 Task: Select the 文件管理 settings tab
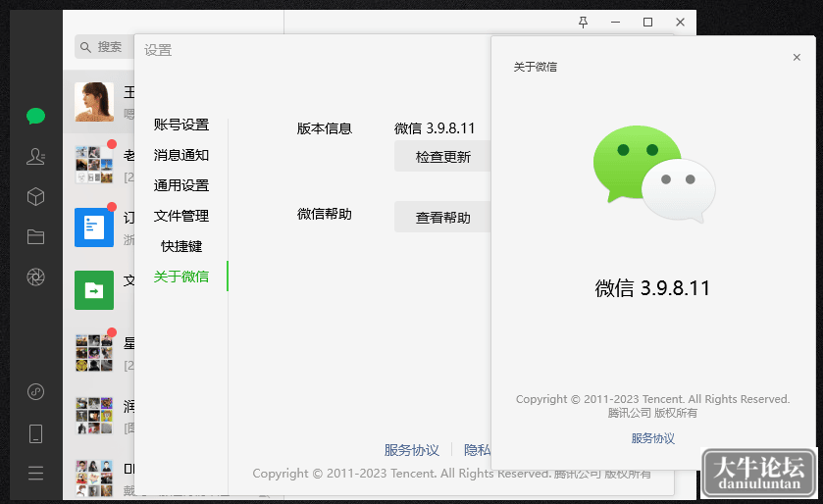(x=181, y=216)
